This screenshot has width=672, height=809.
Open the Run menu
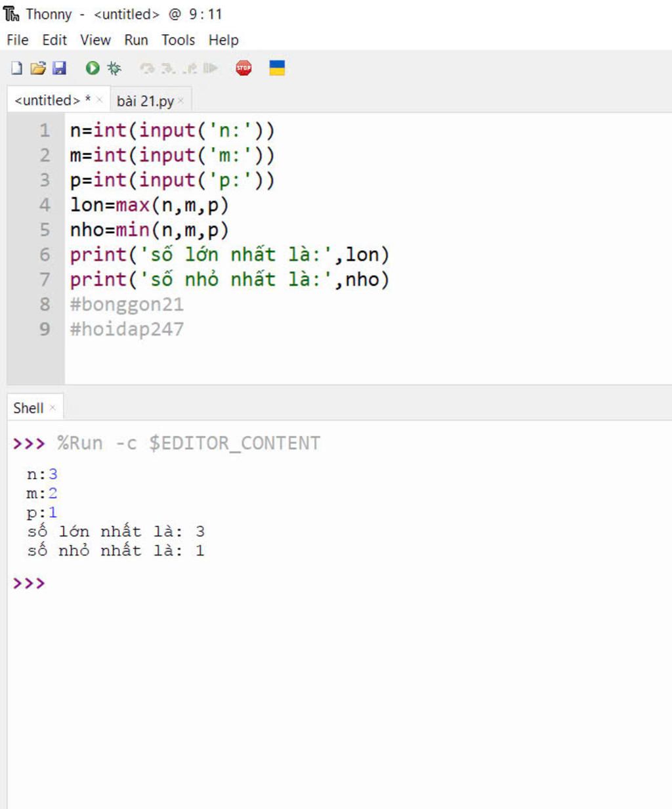point(136,40)
